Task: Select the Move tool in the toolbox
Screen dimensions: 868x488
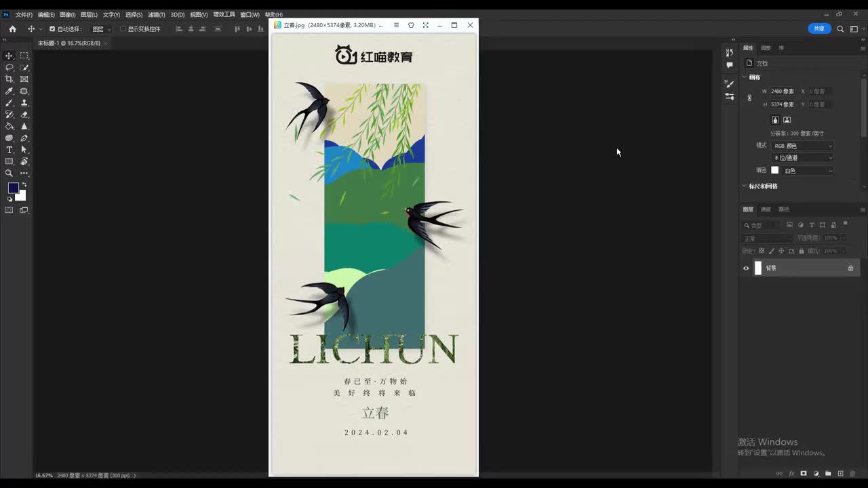Action: point(9,56)
